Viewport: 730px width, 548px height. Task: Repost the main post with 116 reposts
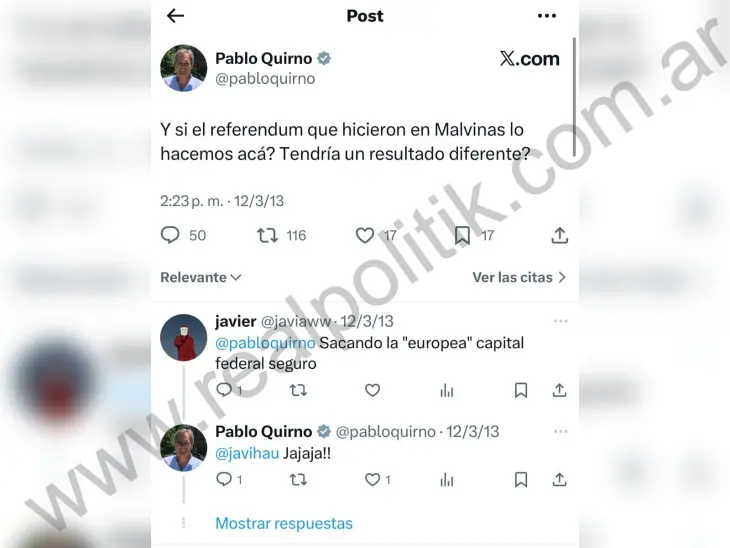click(x=267, y=236)
